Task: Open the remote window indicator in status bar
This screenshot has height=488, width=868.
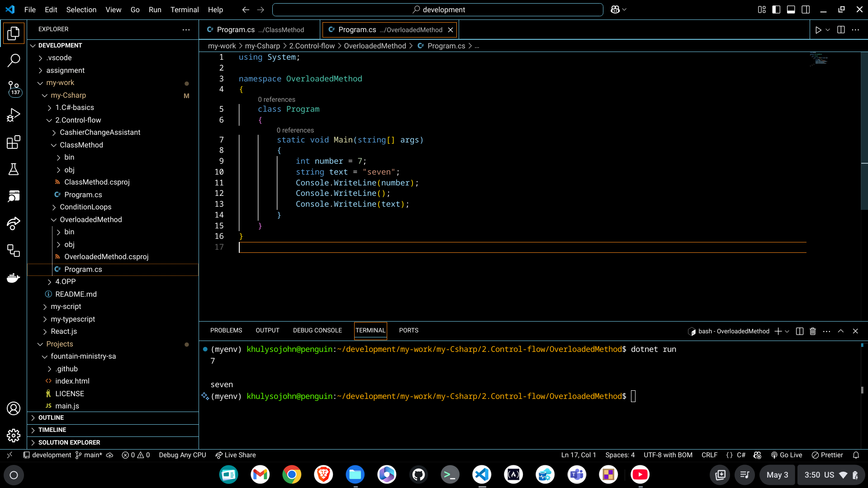Action: point(9,455)
